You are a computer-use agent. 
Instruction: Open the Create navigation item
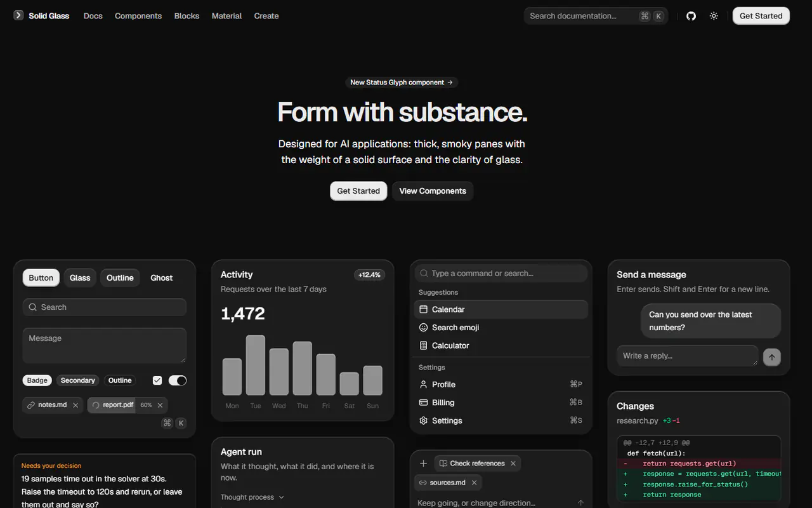point(266,16)
